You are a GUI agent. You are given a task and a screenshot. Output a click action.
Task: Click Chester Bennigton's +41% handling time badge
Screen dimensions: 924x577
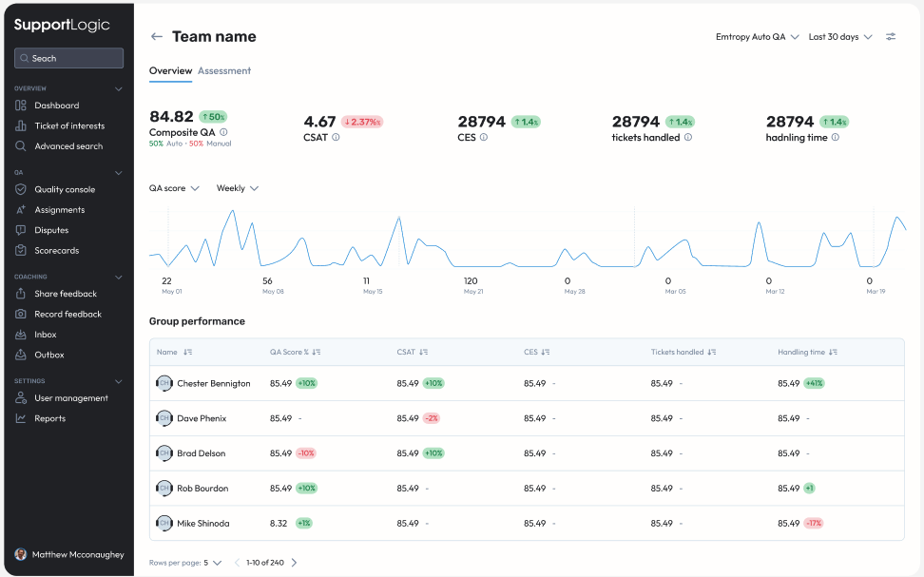[814, 383]
